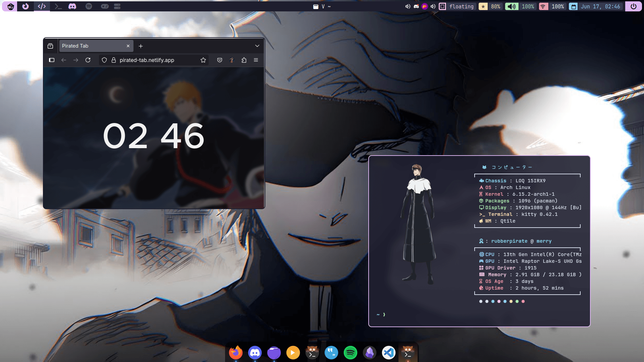Click the pirate logo in the top bar
Image resolution: width=644 pixels, height=362 pixels.
click(x=10, y=6)
